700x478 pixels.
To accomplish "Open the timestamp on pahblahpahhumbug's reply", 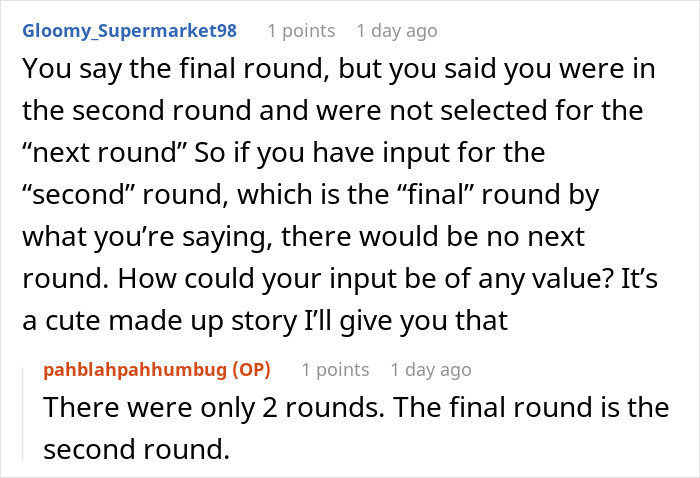I will (x=431, y=370).
